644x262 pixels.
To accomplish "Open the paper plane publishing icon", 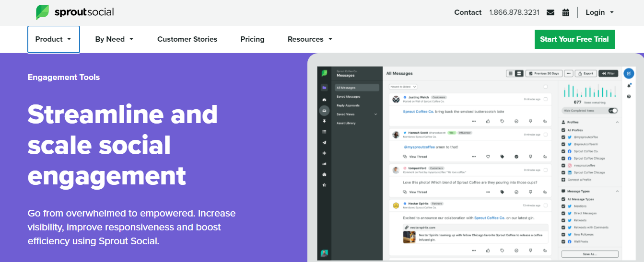I will coord(325,142).
